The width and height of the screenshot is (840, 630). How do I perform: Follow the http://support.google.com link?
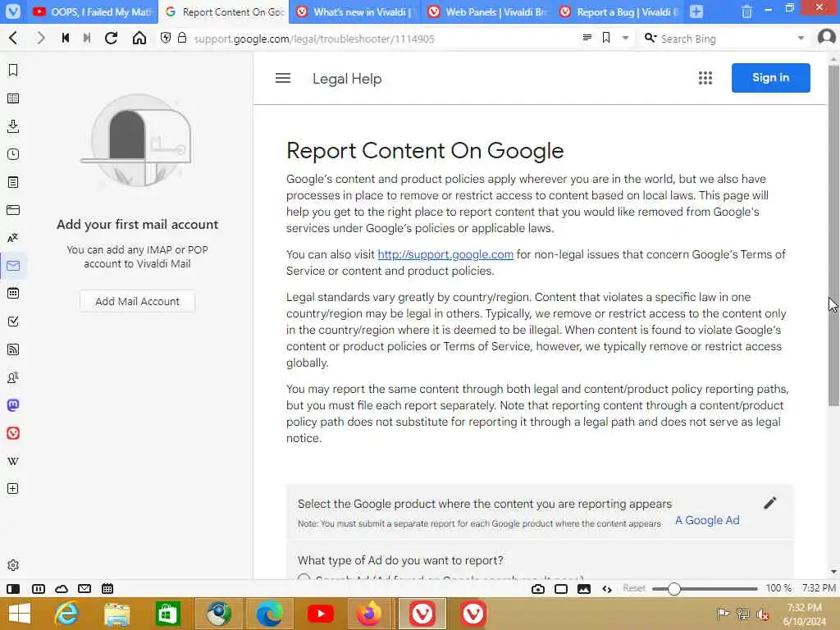tap(445, 254)
